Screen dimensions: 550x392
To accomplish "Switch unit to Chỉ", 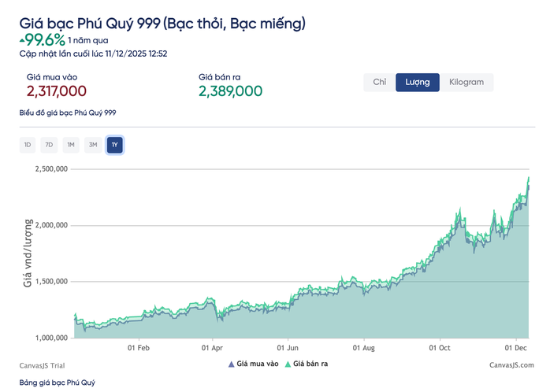I will pos(379,83).
